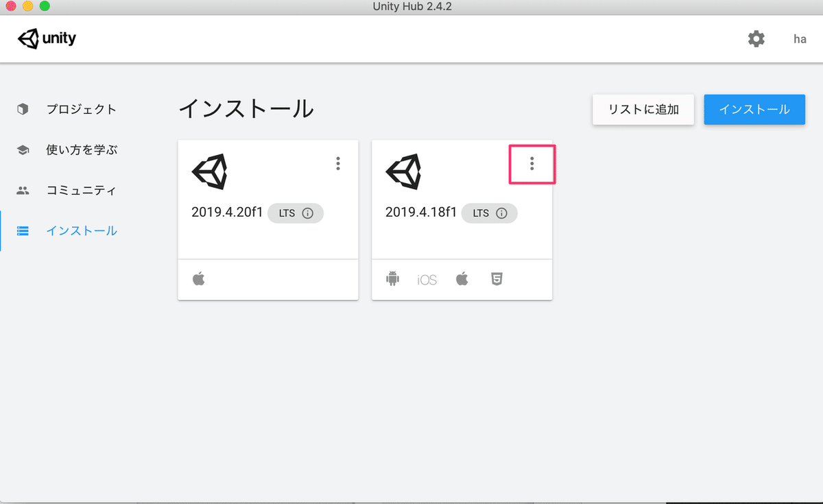Click the WebGL module icon on 2019.4.18f1
This screenshot has width=823, height=504.
497,278
